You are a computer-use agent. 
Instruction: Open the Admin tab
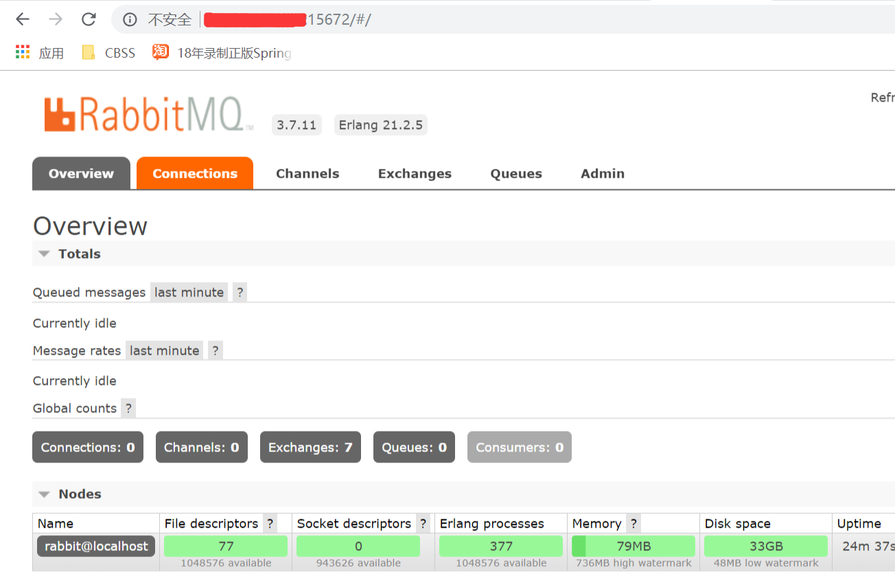(602, 173)
